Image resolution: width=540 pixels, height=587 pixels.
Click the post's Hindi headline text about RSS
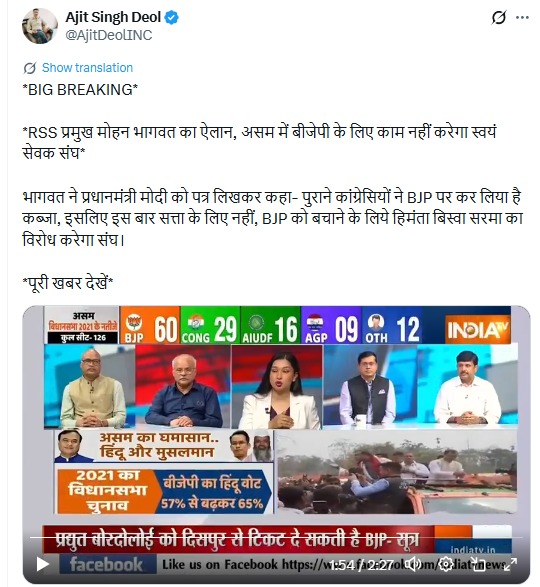[259, 143]
